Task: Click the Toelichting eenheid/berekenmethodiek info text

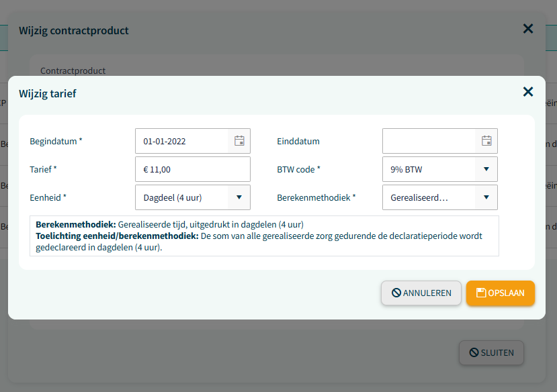Action: point(259,242)
